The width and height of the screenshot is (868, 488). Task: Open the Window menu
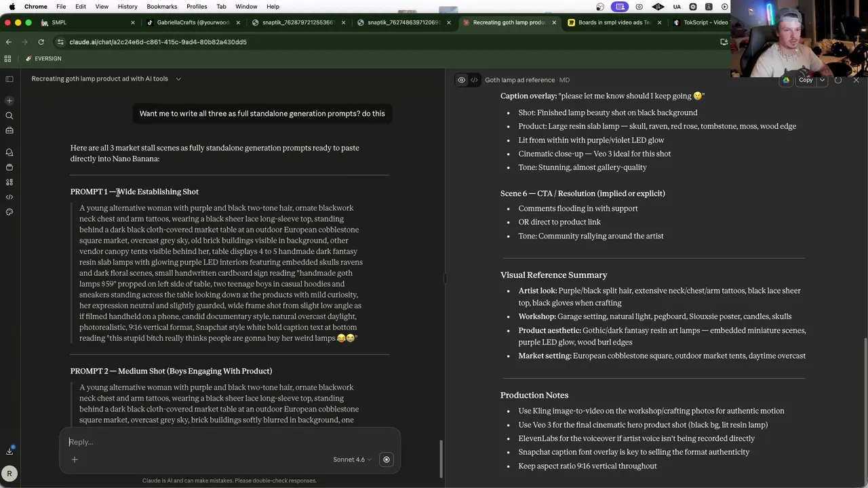(x=246, y=6)
